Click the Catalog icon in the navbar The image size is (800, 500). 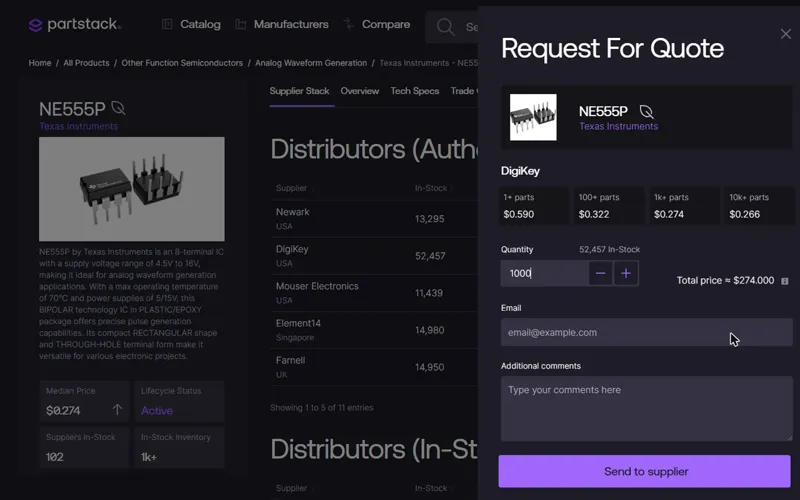167,24
